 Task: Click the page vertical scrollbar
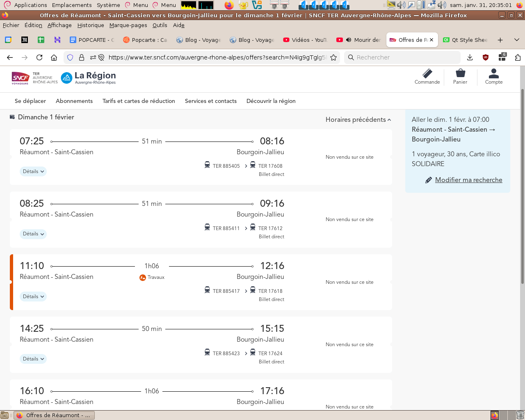[522, 185]
